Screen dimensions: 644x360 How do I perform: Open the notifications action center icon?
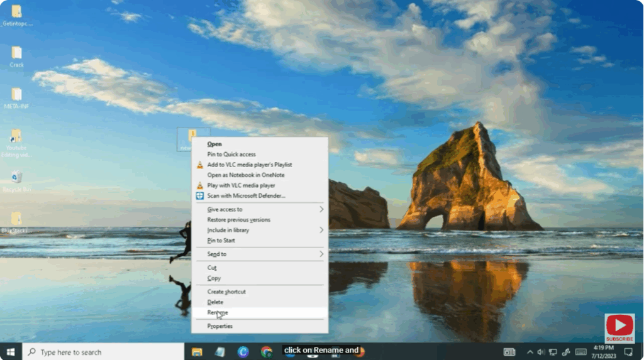(628, 352)
